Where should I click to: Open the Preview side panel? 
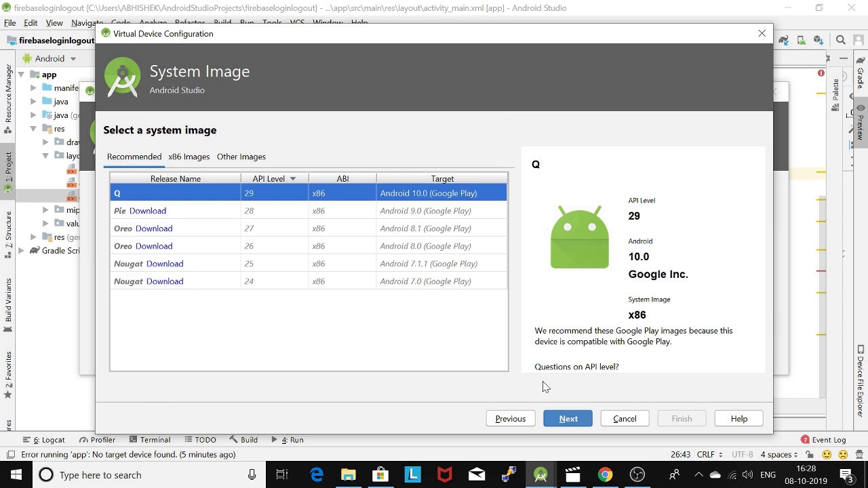(x=860, y=123)
